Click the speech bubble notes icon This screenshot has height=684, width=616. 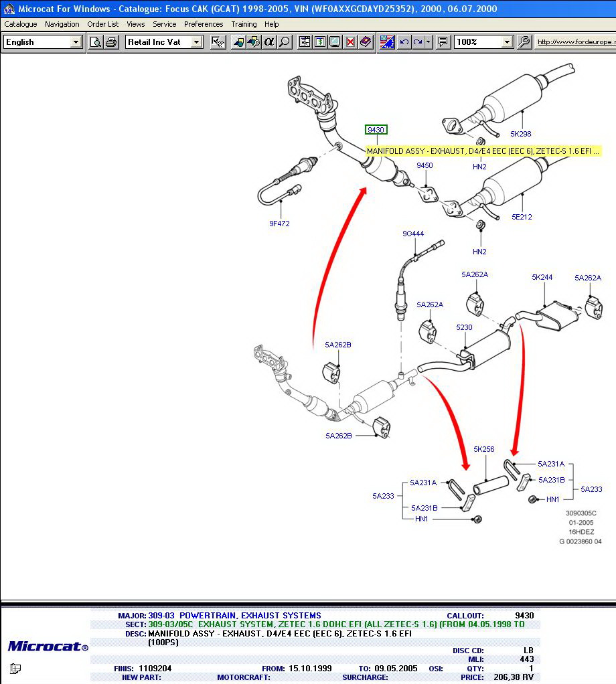coord(443,42)
